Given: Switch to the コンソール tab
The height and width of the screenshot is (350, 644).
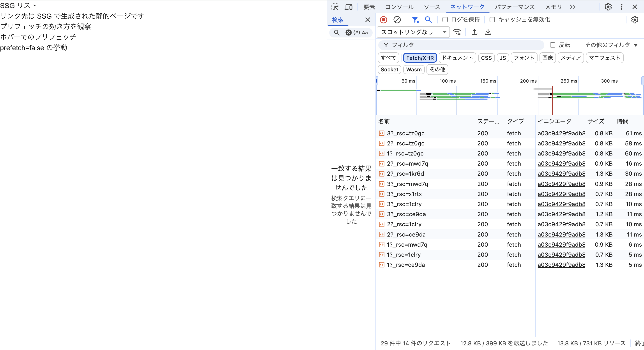Looking at the screenshot, I should [399, 7].
